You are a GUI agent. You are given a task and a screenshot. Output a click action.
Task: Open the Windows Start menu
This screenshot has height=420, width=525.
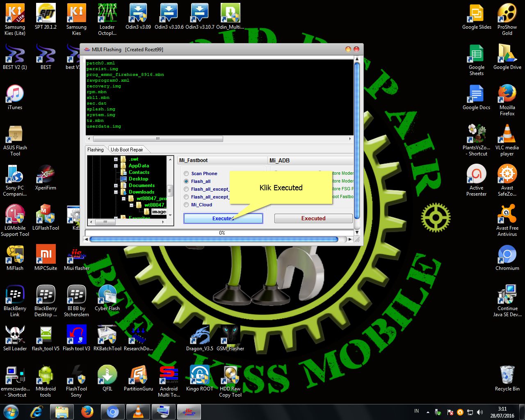pos(11,412)
